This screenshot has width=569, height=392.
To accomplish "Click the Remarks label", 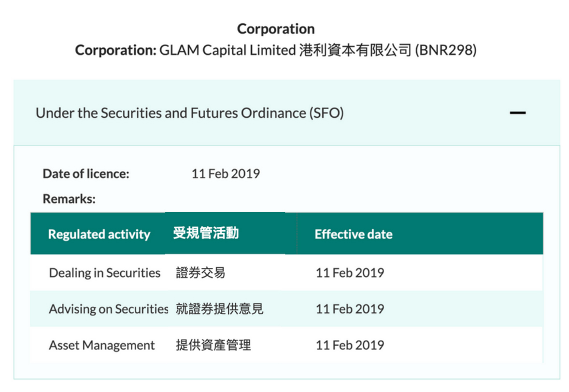I will (69, 199).
